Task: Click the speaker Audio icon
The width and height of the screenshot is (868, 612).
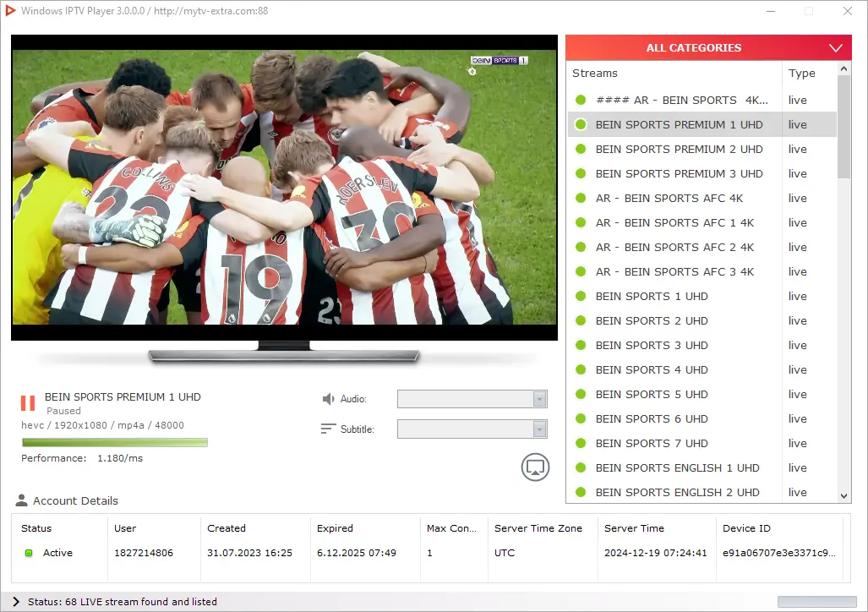Action: (328, 399)
